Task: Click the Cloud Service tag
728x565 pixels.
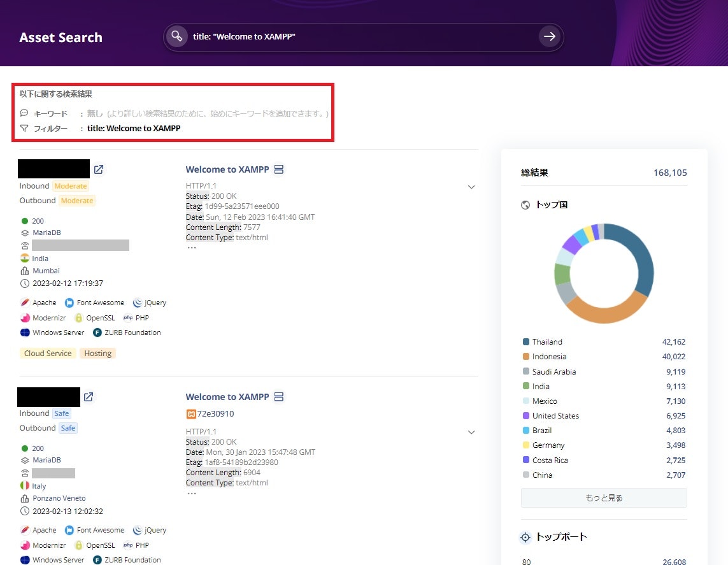Action: 48,354
